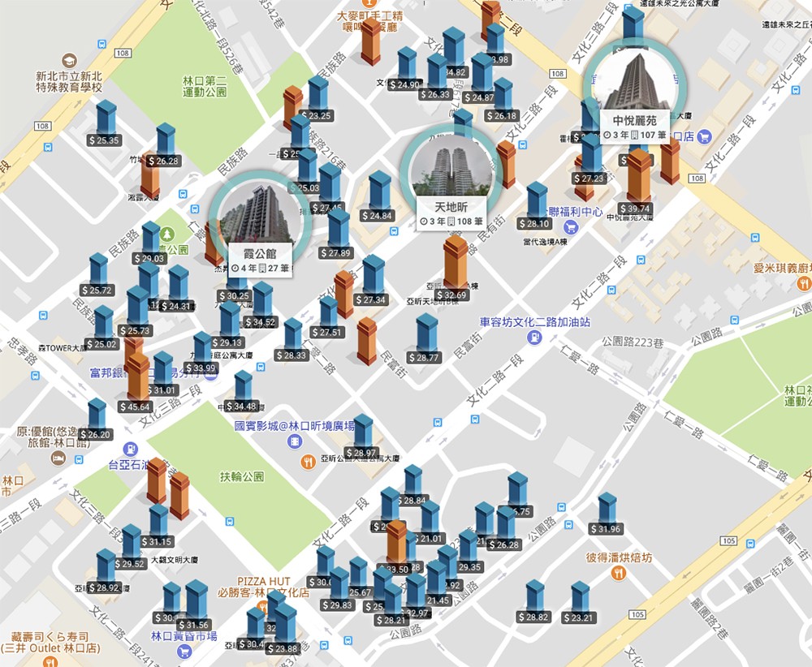Click the blue building marker priced $34.48
The height and width of the screenshot is (667, 812).
coord(243,385)
